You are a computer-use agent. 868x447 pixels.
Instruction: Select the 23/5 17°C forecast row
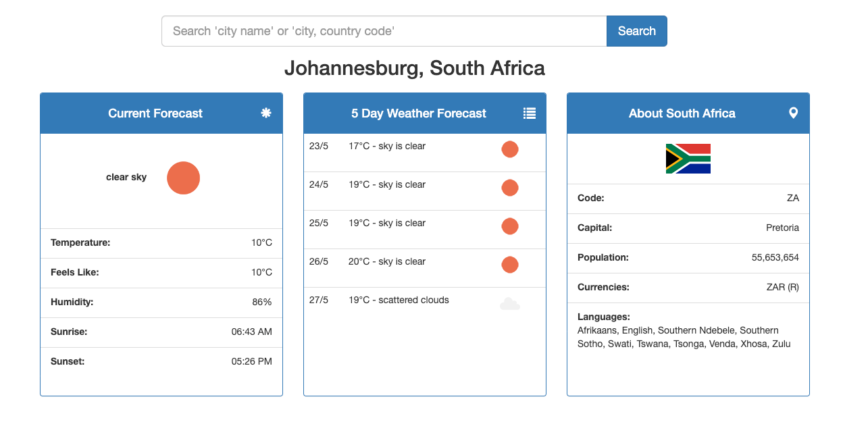coord(425,153)
